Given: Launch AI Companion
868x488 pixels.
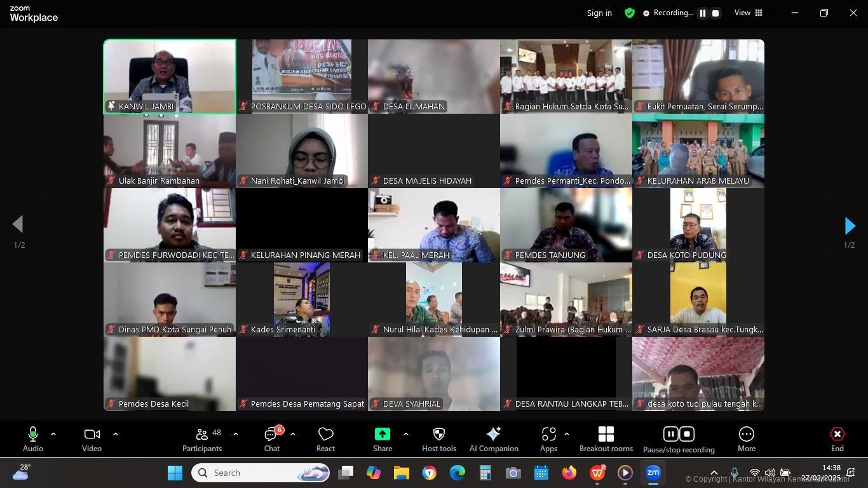Looking at the screenshot, I should 493,439.
